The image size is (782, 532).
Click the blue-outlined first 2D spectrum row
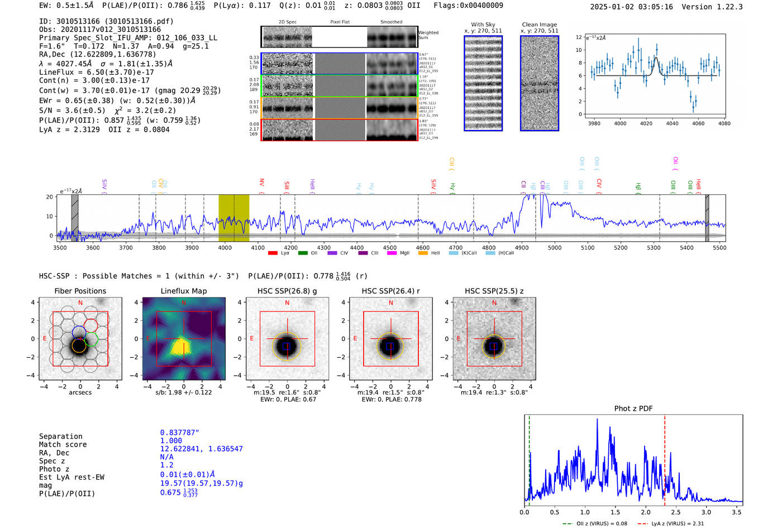click(340, 64)
